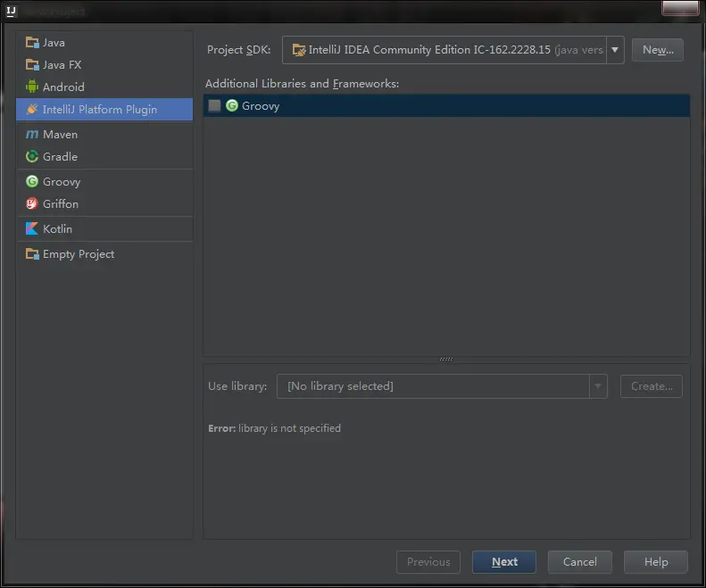
Task: Click the Create... library button
Action: tap(651, 386)
